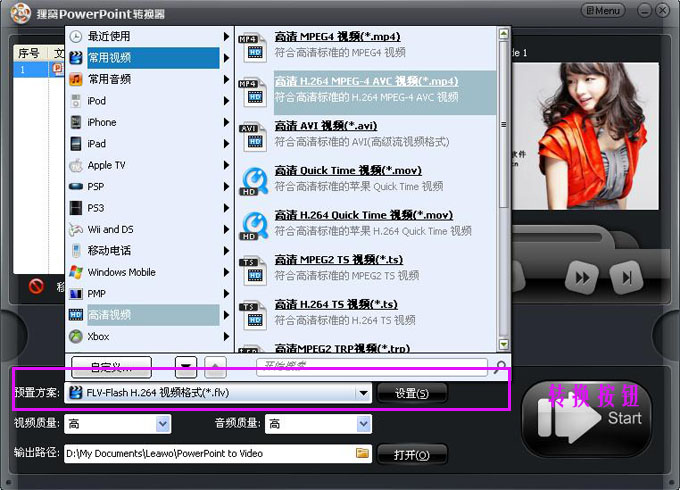Click the H.264 MPEG-4 AVC MP4 icon
Screen dimensions: 680x490
(x=253, y=91)
